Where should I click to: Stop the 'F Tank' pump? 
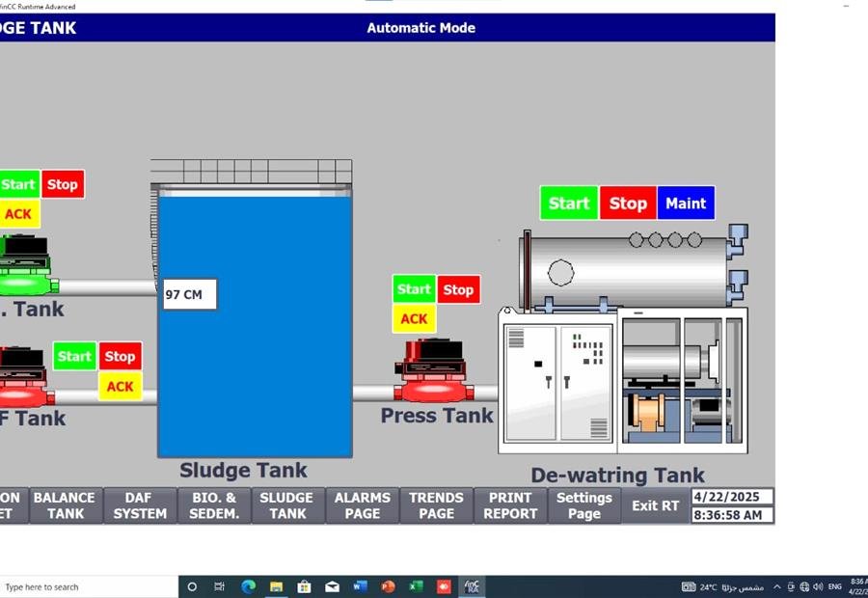point(121,356)
